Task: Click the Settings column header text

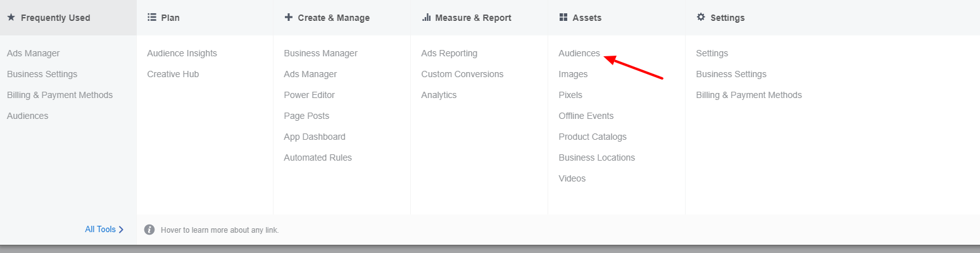Action: 727,18
